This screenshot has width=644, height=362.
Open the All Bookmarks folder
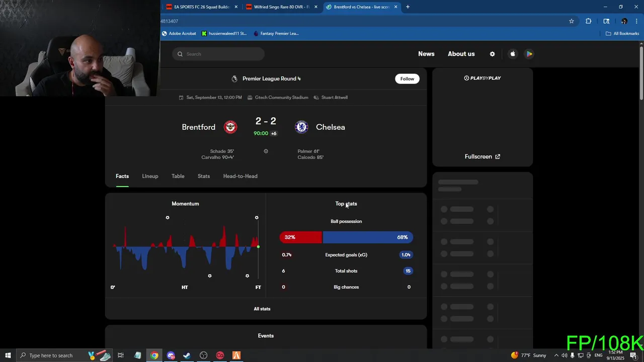tap(622, 34)
